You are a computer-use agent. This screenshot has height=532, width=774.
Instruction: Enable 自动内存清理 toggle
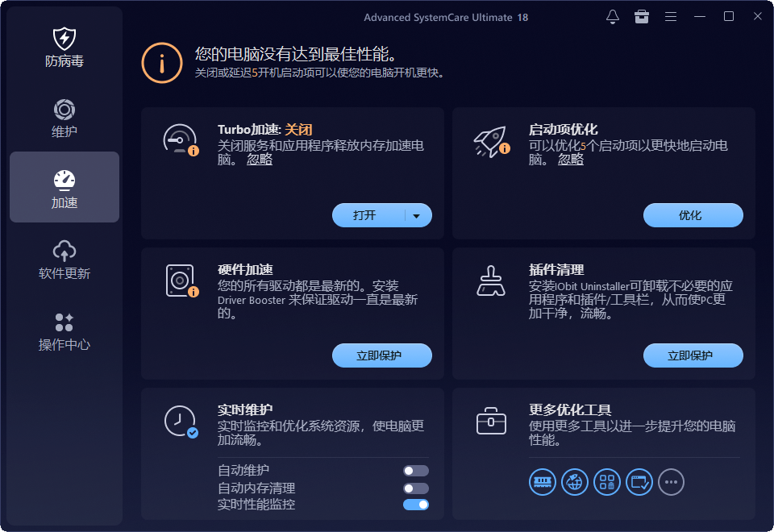(416, 487)
